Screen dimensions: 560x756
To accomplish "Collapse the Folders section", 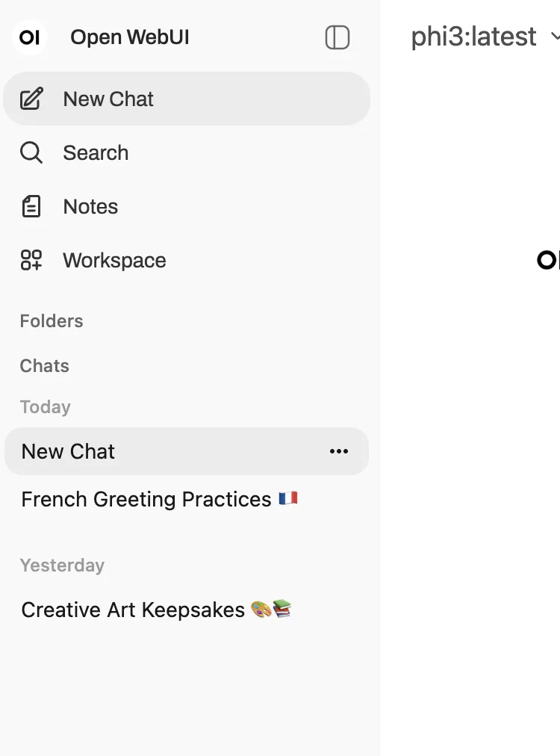I will tap(52, 321).
